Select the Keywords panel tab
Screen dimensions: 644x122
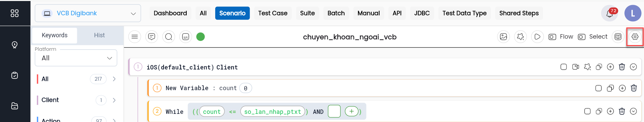[55, 35]
